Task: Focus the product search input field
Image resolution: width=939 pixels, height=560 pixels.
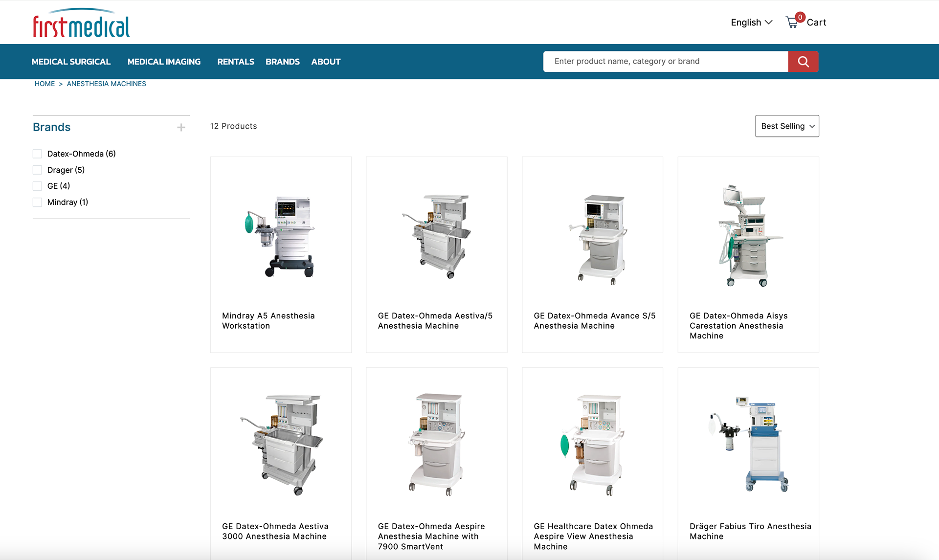Action: 665,62
